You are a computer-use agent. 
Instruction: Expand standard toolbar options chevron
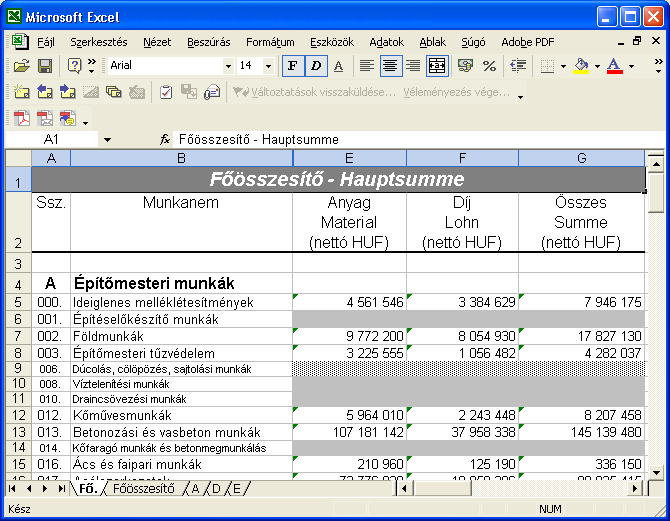click(x=92, y=66)
